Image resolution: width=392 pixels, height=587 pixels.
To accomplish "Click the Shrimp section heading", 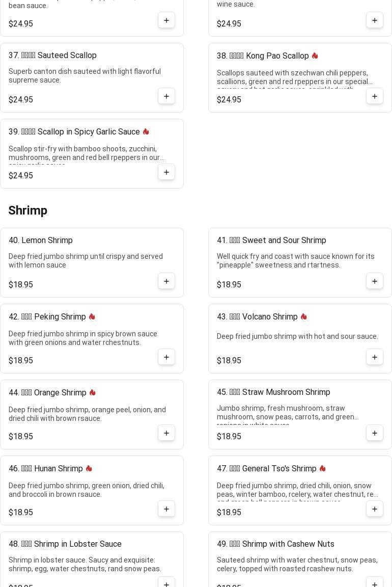I will pyautogui.click(x=28, y=210).
